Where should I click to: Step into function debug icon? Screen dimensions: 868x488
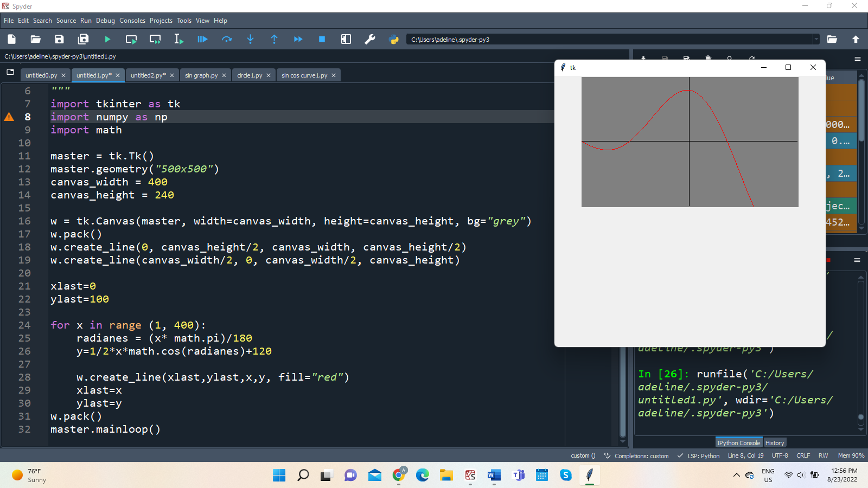coord(250,39)
